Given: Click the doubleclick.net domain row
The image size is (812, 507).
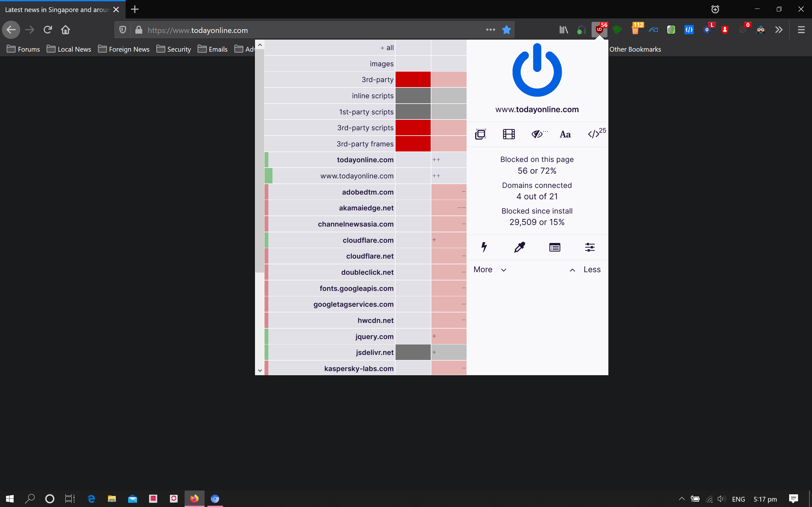Looking at the screenshot, I should coord(367,272).
